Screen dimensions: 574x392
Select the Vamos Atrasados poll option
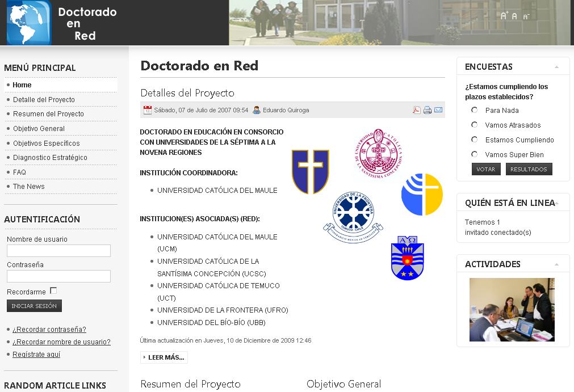(x=475, y=125)
